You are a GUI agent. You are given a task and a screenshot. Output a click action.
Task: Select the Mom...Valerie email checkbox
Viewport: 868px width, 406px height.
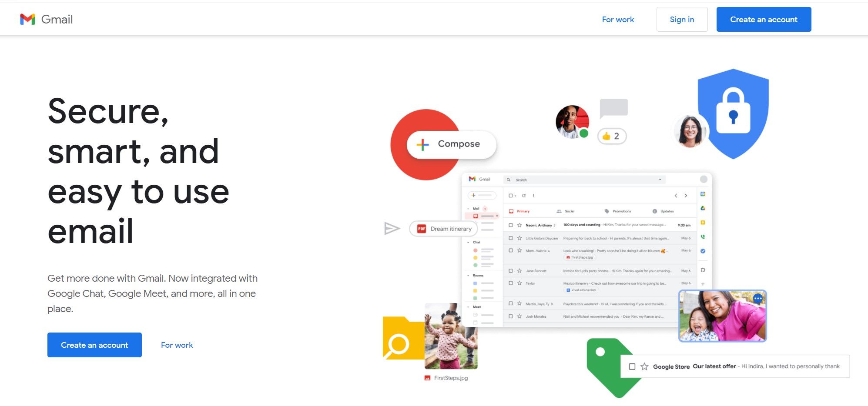[511, 250]
